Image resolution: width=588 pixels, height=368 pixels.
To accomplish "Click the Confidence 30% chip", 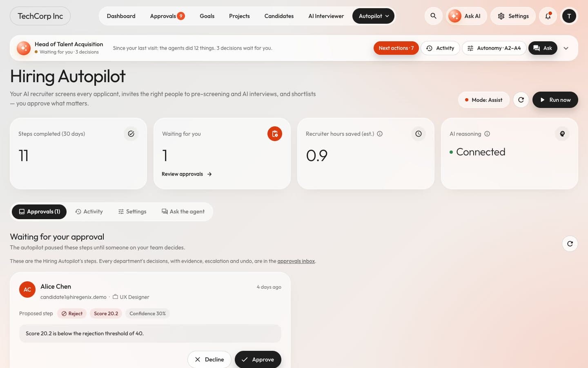I will click(x=147, y=314).
